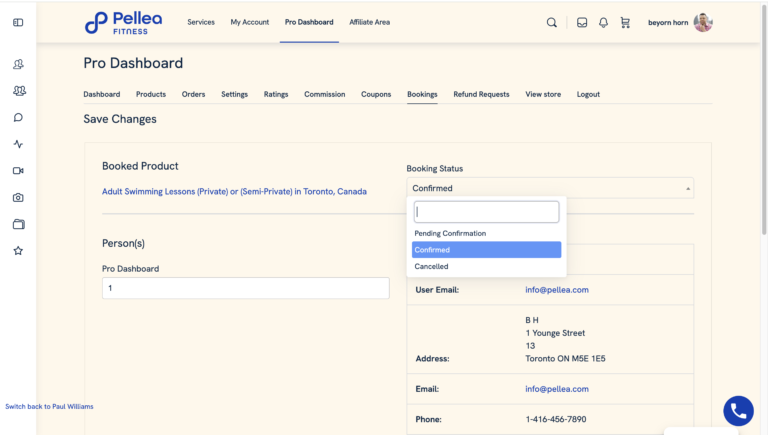Viewport: 768px width, 435px height.
Task: Select the Pending Confirmation option
Action: [x=486, y=233]
